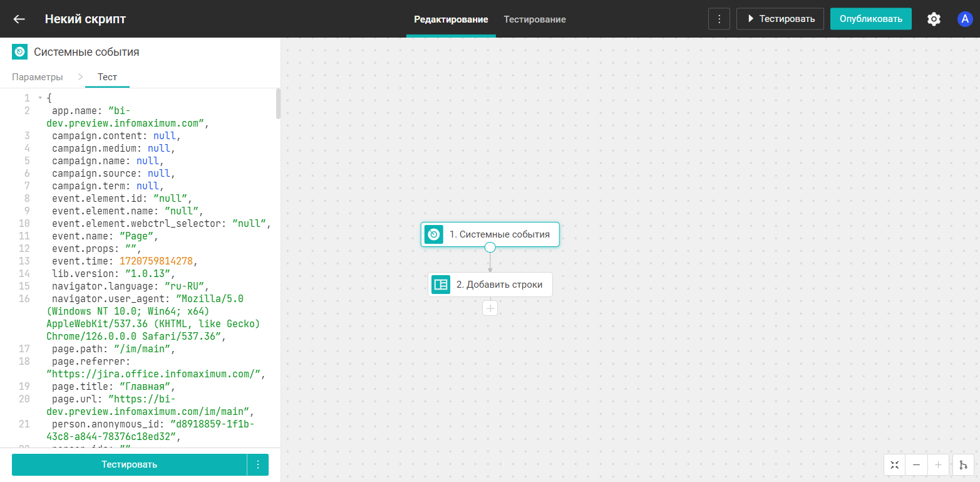Click the page.title value "Главная"

coord(145,387)
